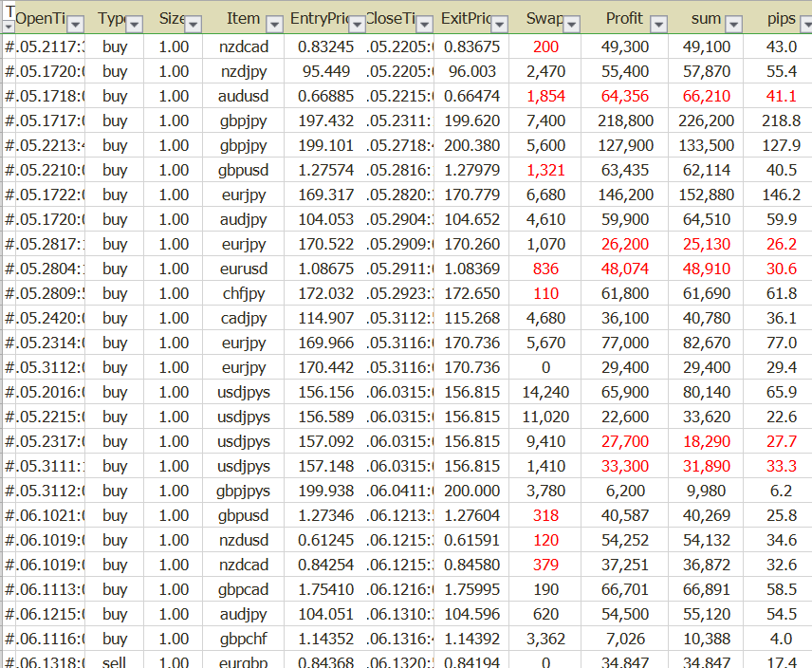Click the sell type cell
Viewport: 812px width, 668px height.
[115, 661]
